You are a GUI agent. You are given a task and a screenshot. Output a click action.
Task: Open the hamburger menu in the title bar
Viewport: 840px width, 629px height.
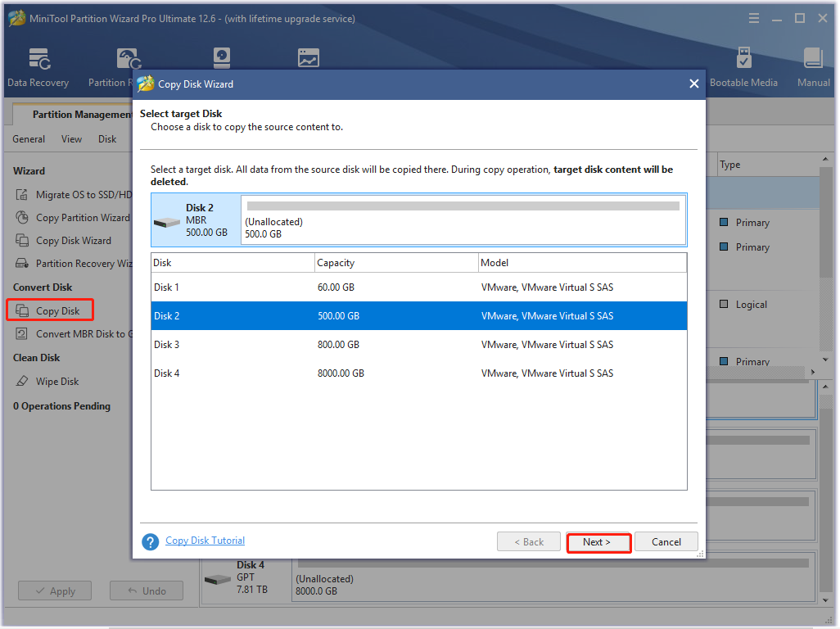753,17
